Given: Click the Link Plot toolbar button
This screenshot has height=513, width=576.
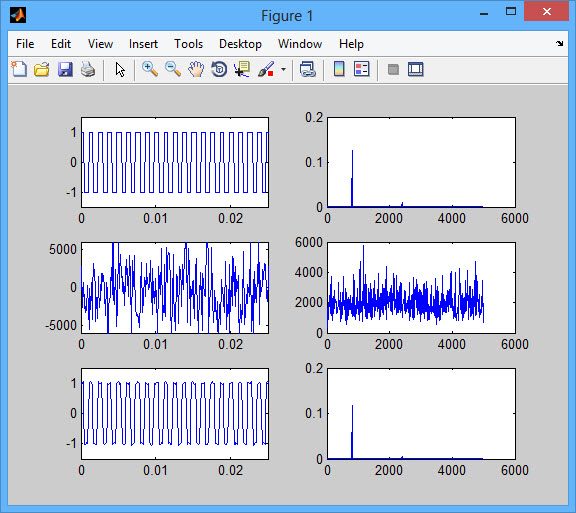Looking at the screenshot, I should pyautogui.click(x=307, y=69).
